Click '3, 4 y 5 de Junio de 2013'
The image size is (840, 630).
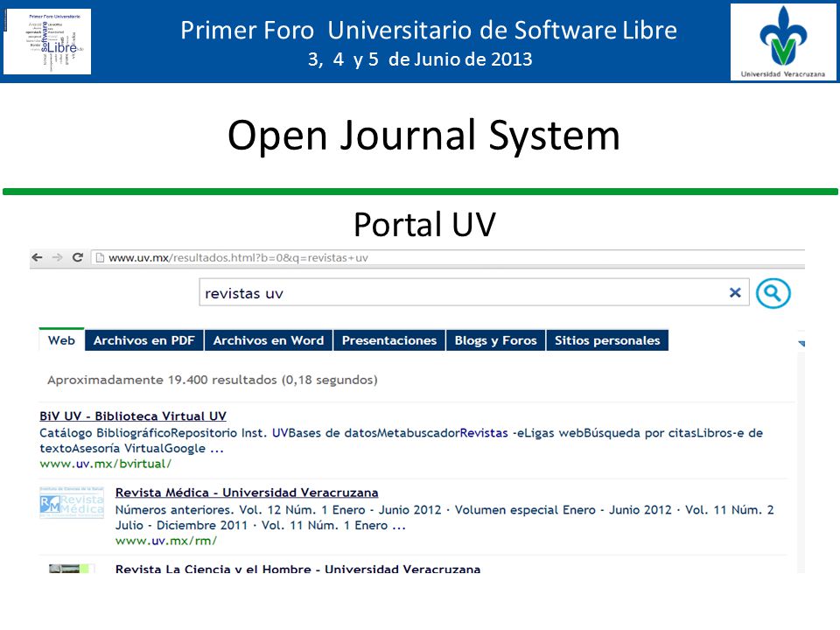(420, 59)
